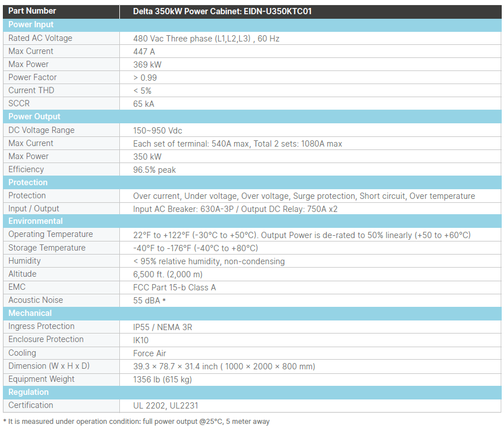
Task: Select the "Each set of terminal: 540A max" value
Action: point(238,144)
